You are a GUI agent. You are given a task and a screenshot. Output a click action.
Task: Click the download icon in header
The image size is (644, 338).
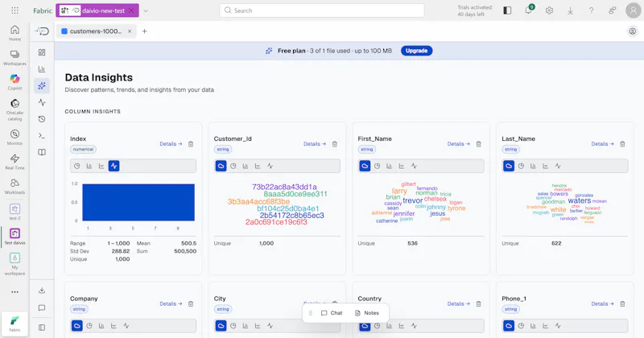(570, 10)
